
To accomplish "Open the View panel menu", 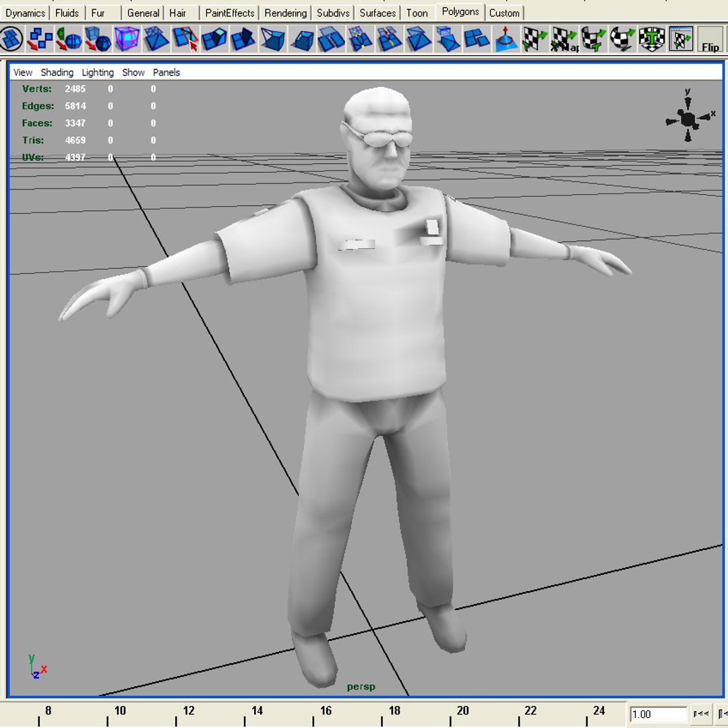I will pos(23,72).
